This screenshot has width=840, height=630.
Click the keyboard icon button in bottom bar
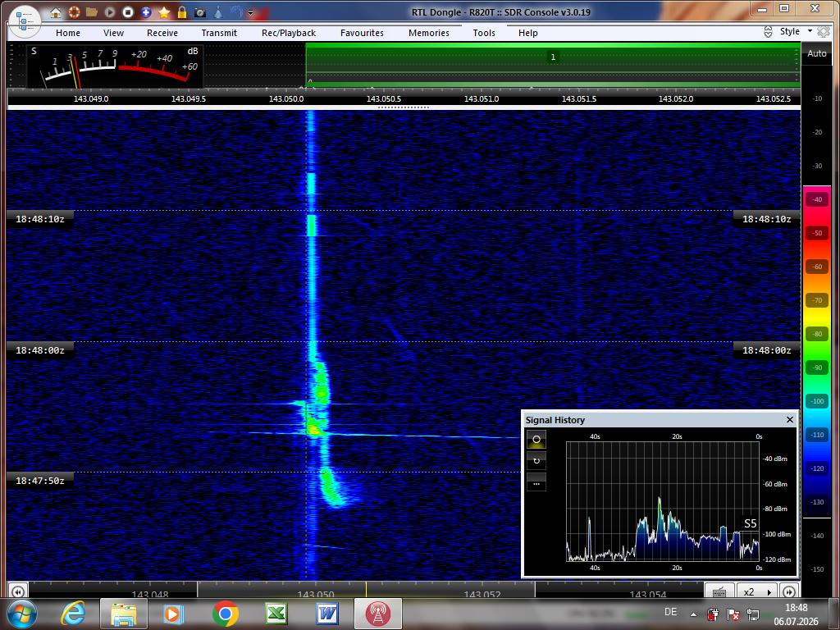[719, 592]
